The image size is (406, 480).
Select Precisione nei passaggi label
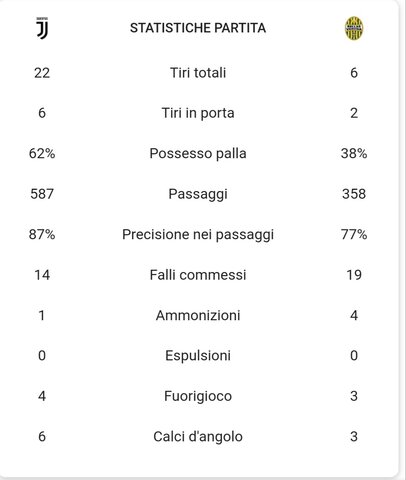point(198,235)
